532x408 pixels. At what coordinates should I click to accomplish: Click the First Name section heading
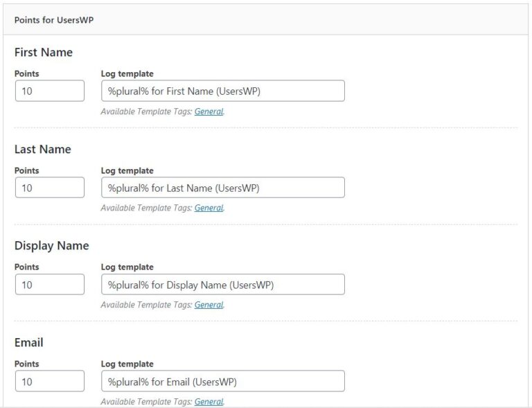click(x=44, y=52)
